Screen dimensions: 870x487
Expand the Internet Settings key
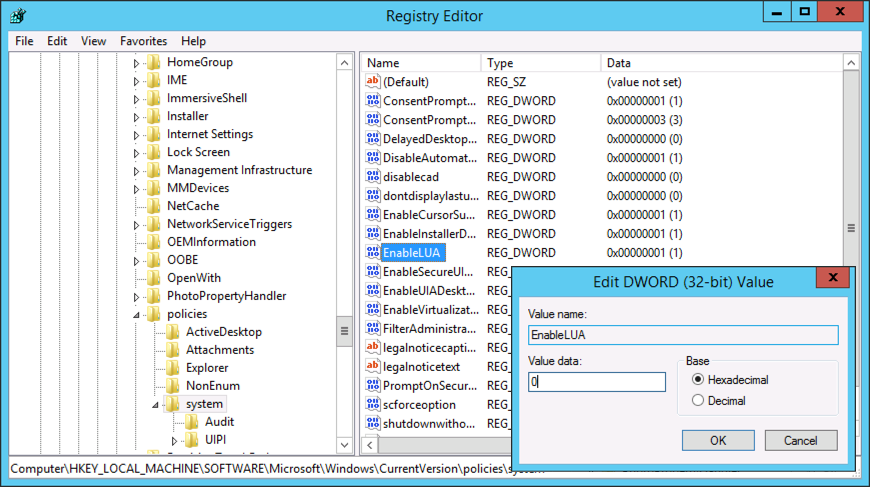[x=136, y=135]
